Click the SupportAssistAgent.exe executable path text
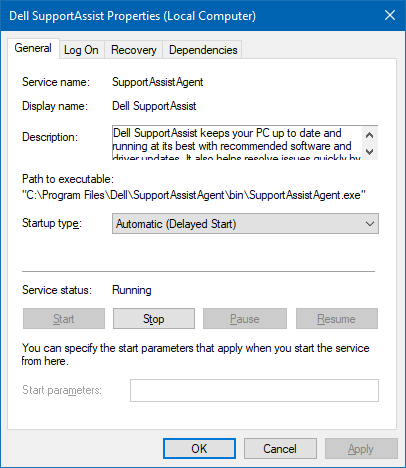406x468 pixels. [194, 195]
